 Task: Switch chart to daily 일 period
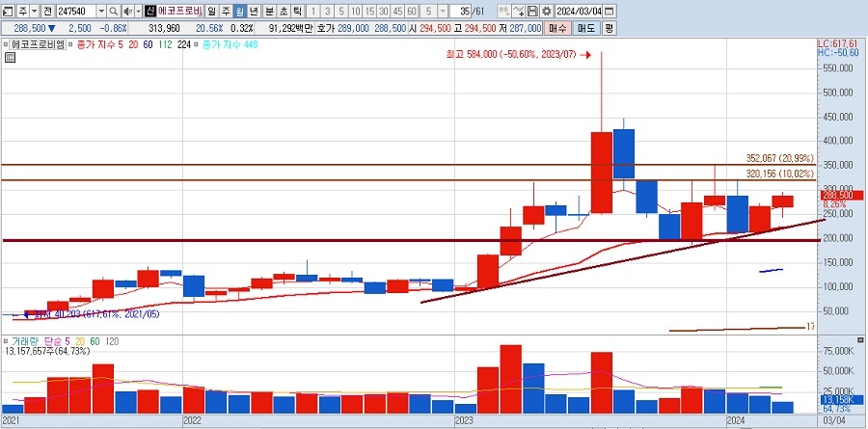click(x=212, y=11)
